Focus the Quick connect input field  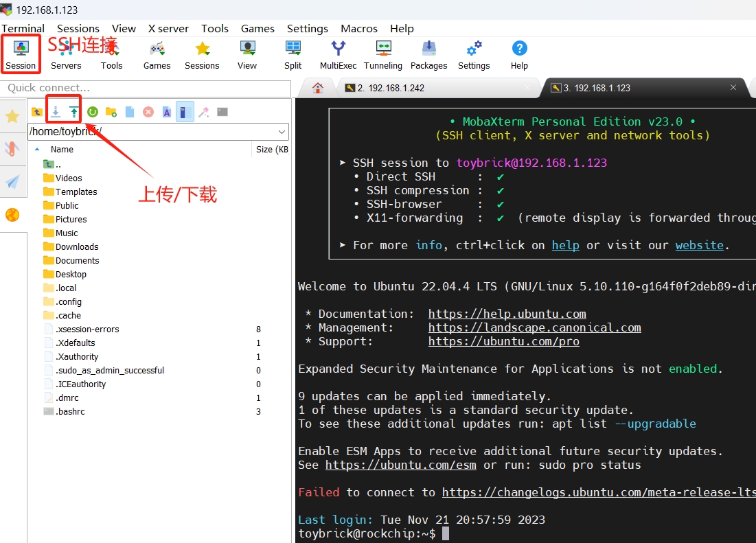(146, 88)
